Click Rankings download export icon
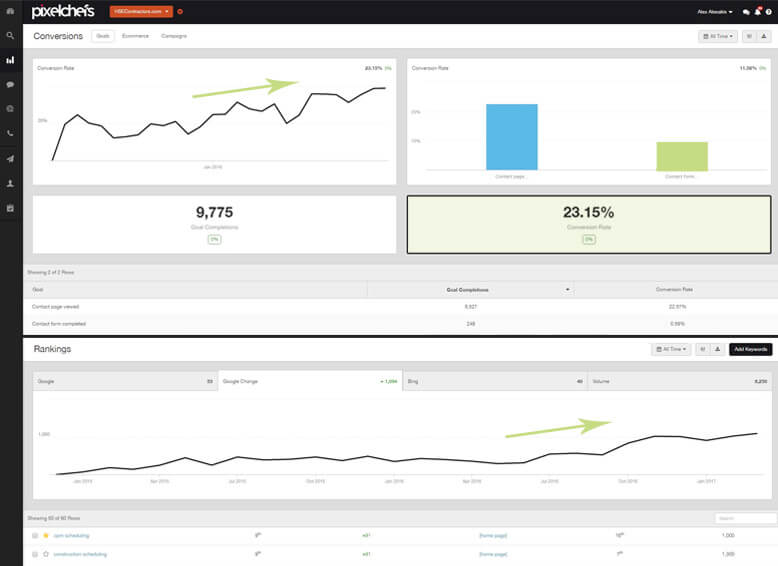 (x=717, y=349)
